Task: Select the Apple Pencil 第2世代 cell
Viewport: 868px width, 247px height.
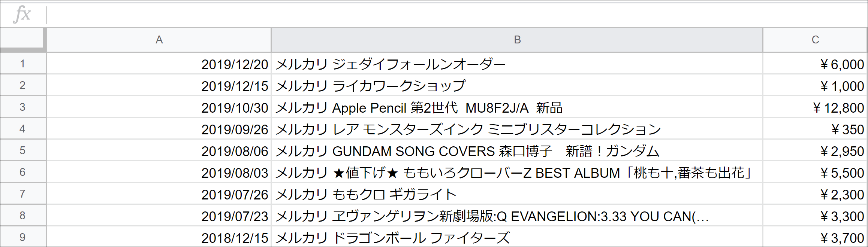Action: 517,107
